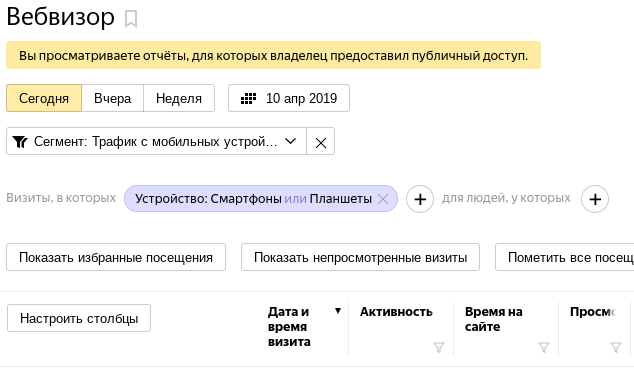This screenshot has width=634, height=379.
Task: Sort by Дата и время визита arrow
Action: click(x=338, y=311)
